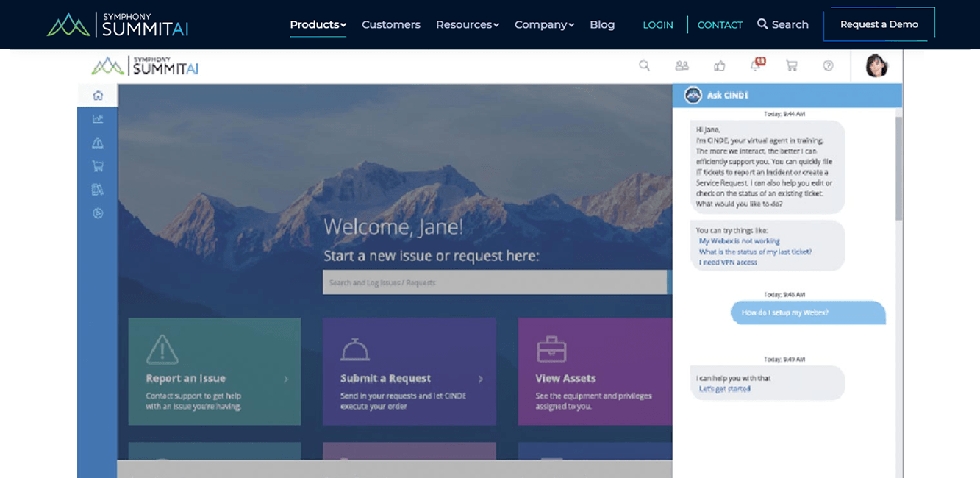Click the help question mark icon
Viewport: 980px width, 478px height.
[x=829, y=65]
